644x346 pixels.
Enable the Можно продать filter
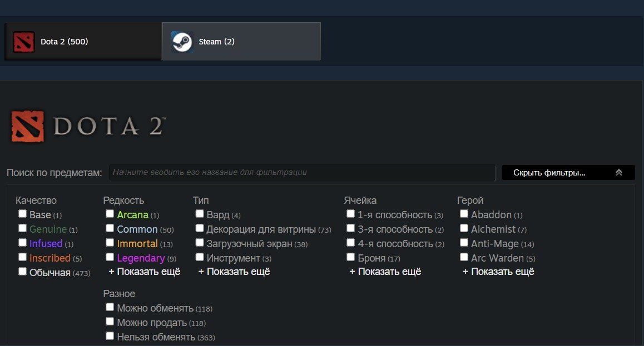[x=110, y=322]
